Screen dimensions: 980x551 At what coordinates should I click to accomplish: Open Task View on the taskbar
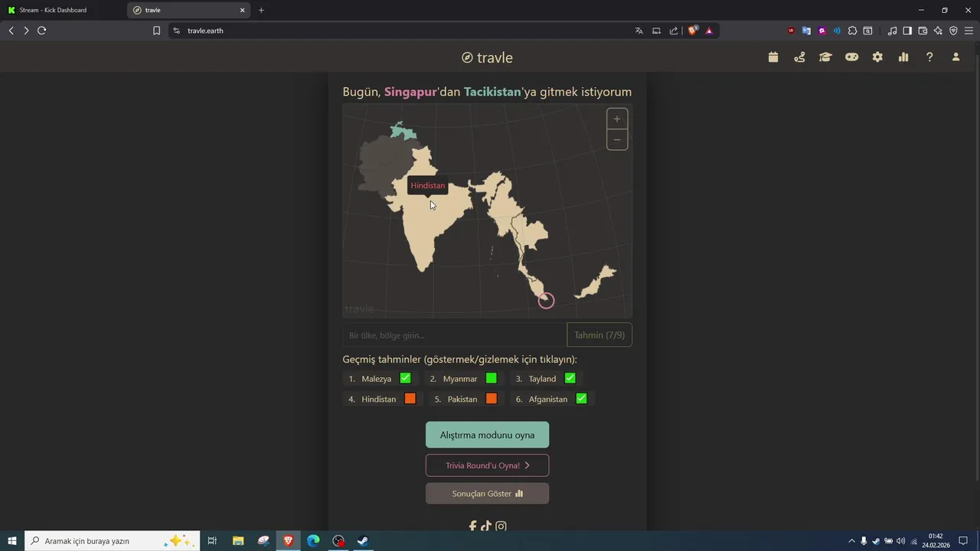212,541
